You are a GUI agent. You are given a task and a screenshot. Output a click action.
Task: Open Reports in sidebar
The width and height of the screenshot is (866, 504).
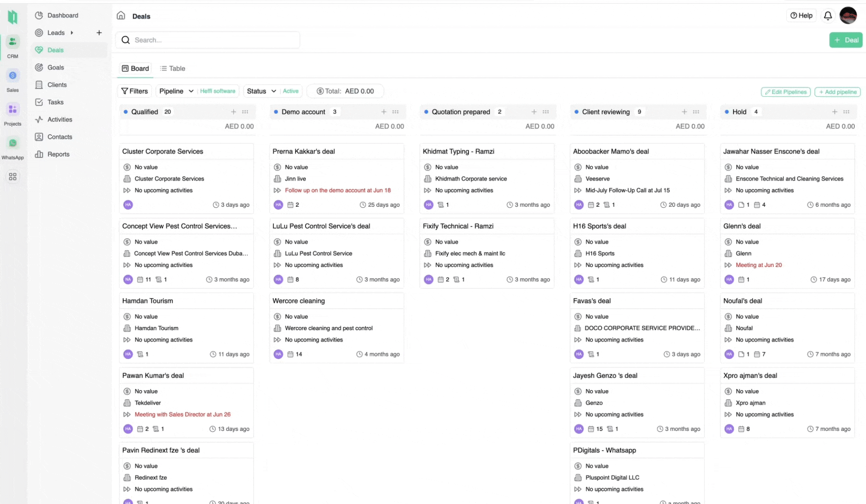click(58, 154)
